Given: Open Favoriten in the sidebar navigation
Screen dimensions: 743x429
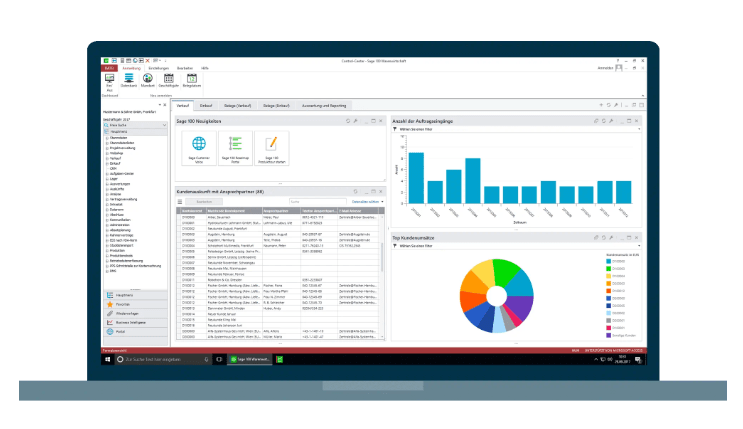Looking at the screenshot, I should point(136,304).
